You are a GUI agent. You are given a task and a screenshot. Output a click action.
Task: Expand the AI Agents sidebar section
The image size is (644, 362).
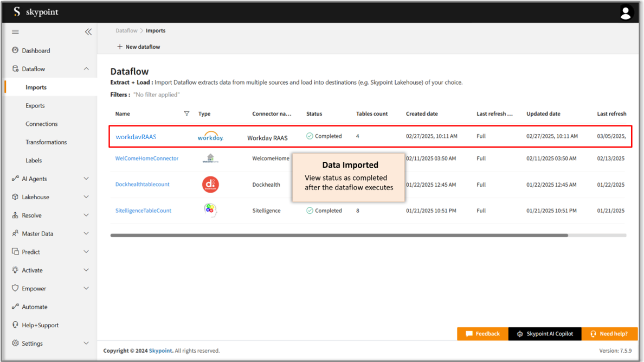coord(86,179)
